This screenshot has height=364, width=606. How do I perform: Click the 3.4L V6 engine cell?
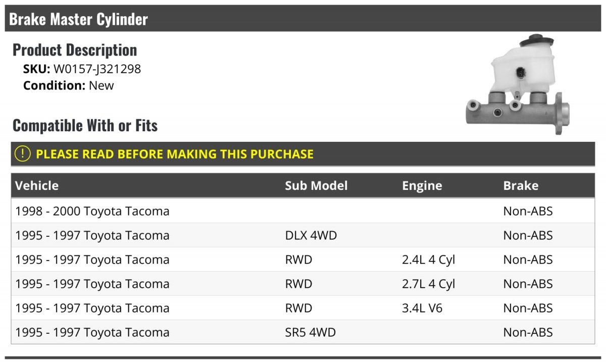(422, 308)
